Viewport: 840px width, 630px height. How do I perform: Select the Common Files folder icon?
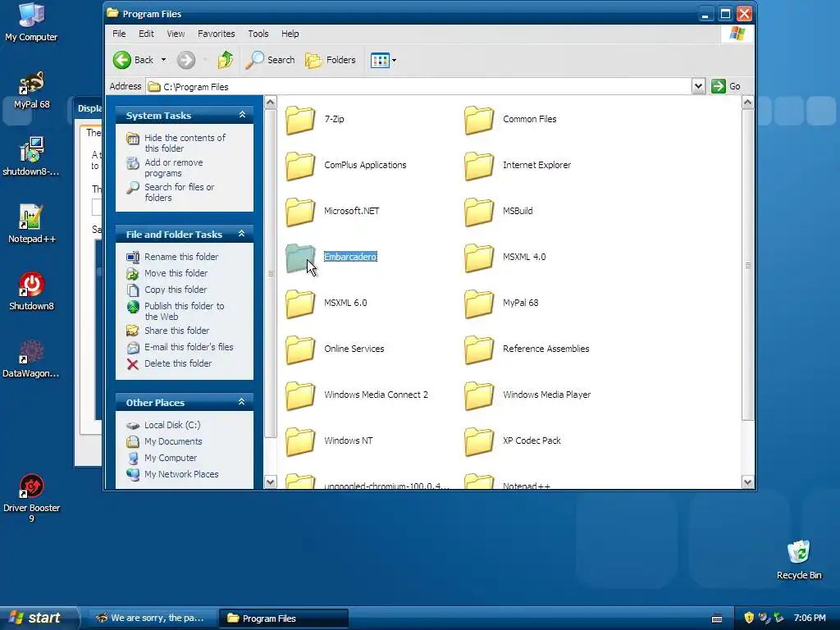click(x=479, y=120)
